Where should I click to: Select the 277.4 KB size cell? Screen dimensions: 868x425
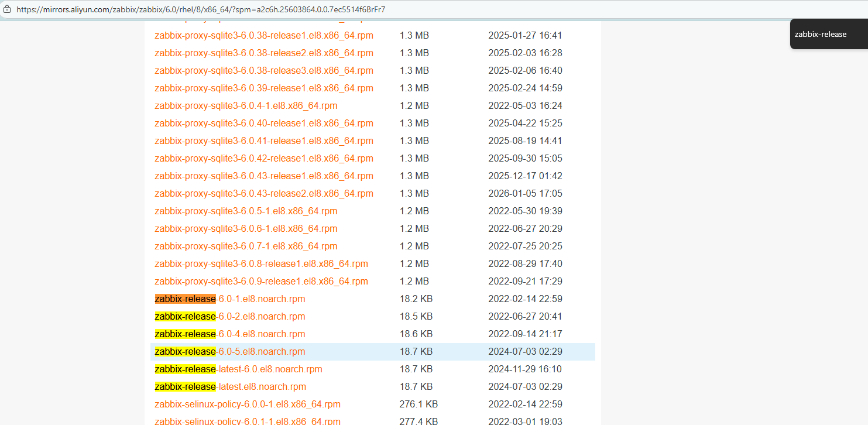click(x=419, y=421)
